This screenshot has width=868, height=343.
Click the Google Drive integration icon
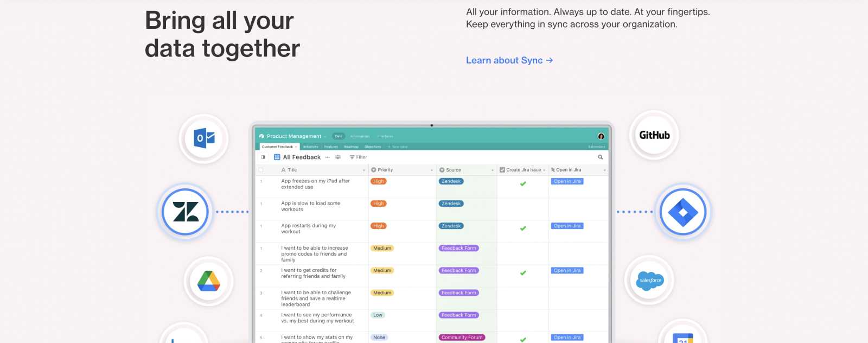coord(209,281)
